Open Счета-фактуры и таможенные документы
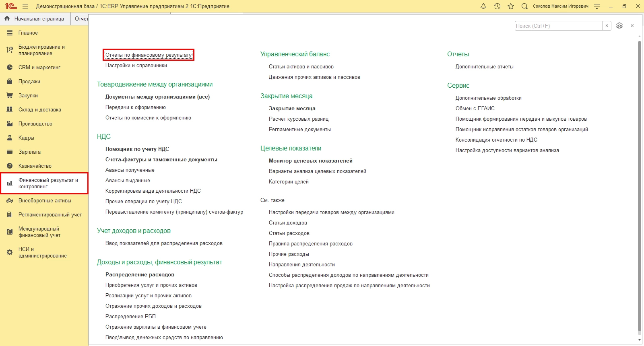 pos(161,160)
